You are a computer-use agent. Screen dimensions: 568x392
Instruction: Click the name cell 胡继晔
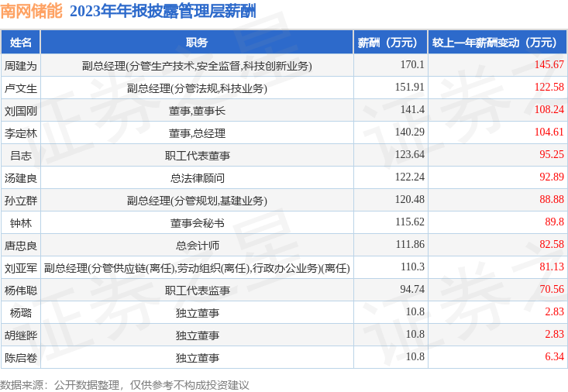pyautogui.click(x=21, y=335)
